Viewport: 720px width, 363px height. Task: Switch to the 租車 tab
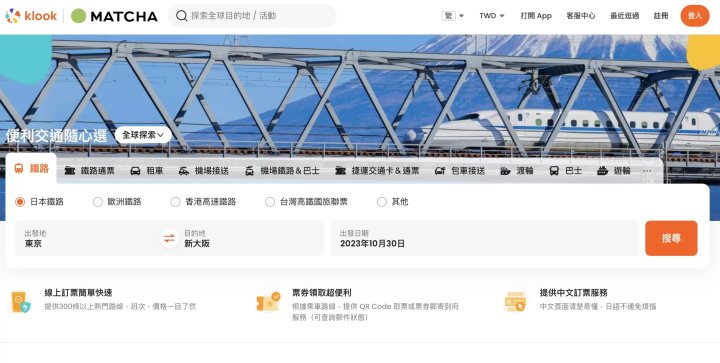(146, 171)
